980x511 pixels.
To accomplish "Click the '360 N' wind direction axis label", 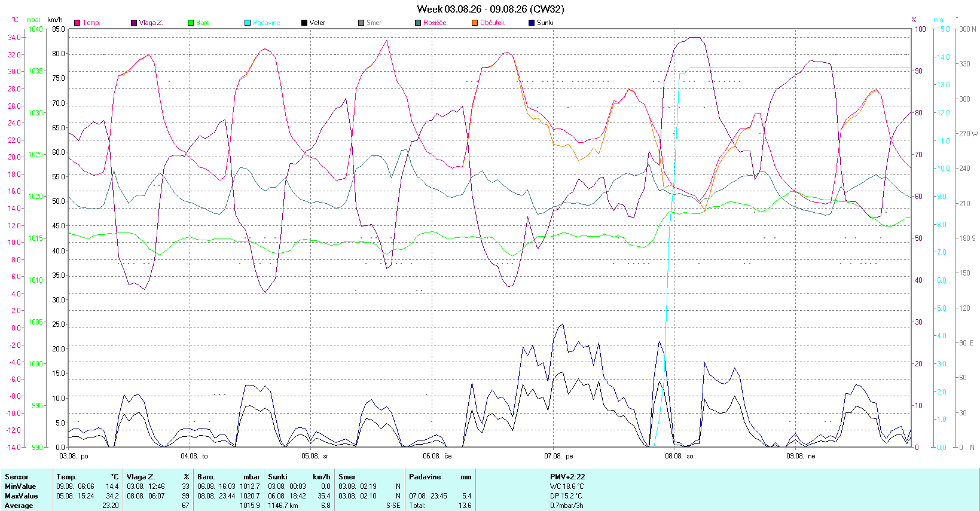I will click(967, 29).
